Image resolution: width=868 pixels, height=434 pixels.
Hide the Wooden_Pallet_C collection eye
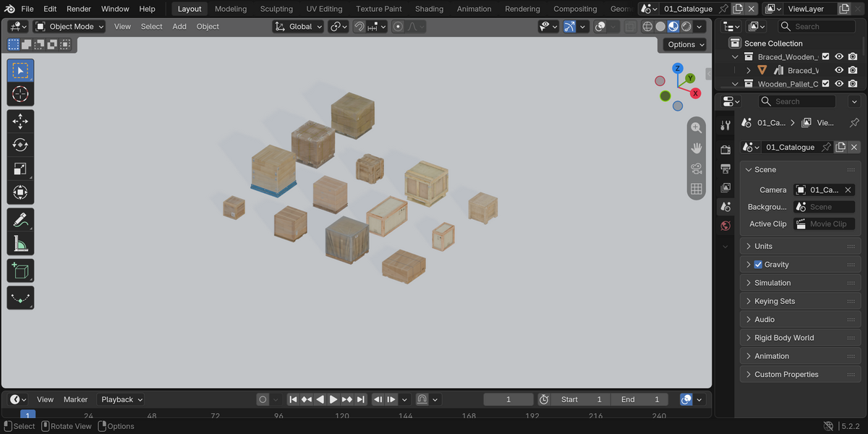(839, 84)
